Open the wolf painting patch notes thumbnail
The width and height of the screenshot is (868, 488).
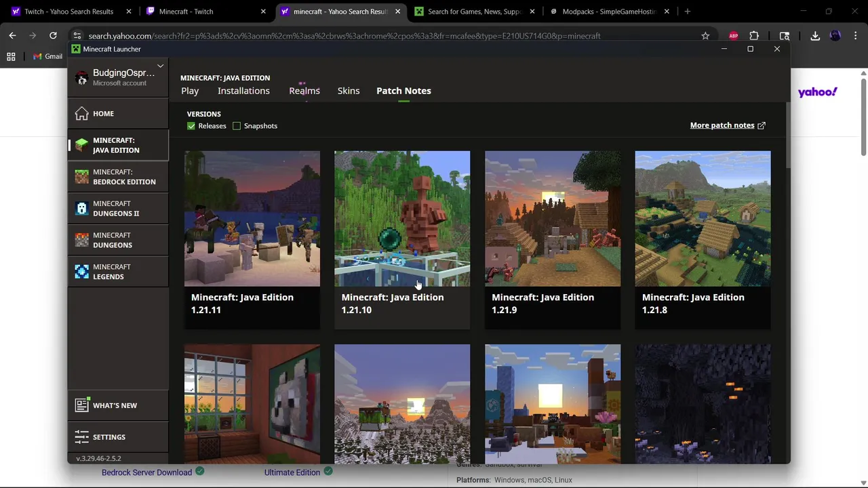pos(252,404)
